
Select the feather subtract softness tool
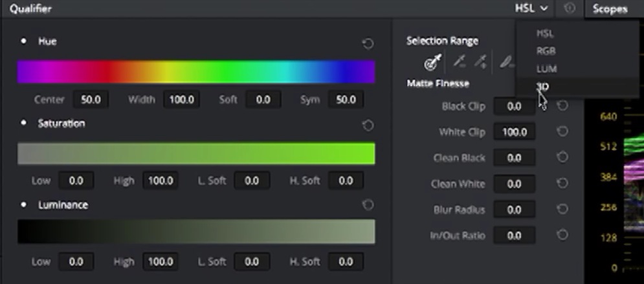(x=507, y=62)
